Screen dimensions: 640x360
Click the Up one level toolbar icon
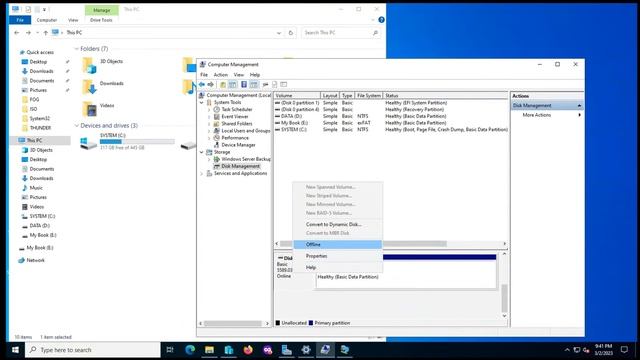pos(223,84)
